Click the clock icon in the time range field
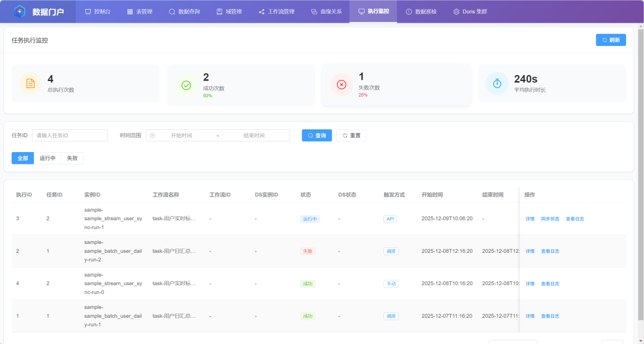 153,135
